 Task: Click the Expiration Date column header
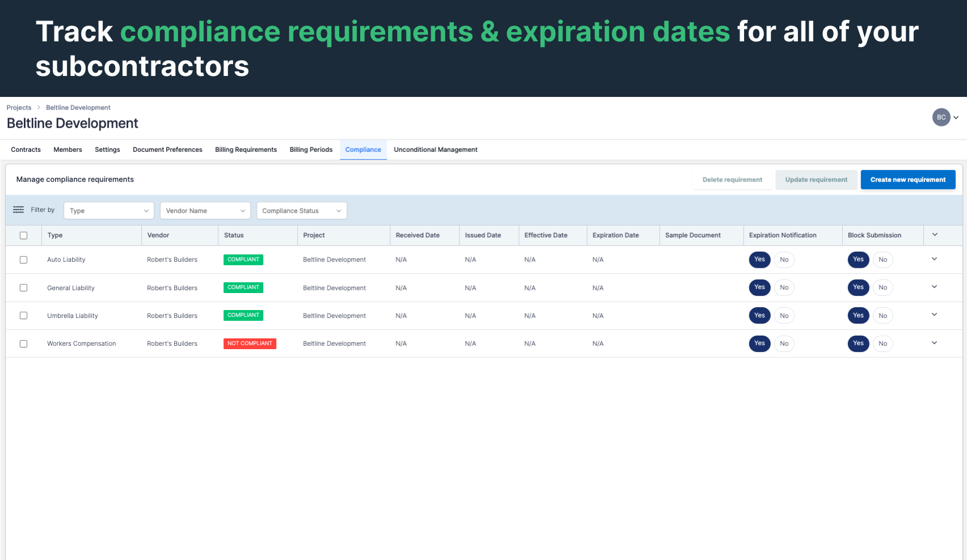click(623, 235)
